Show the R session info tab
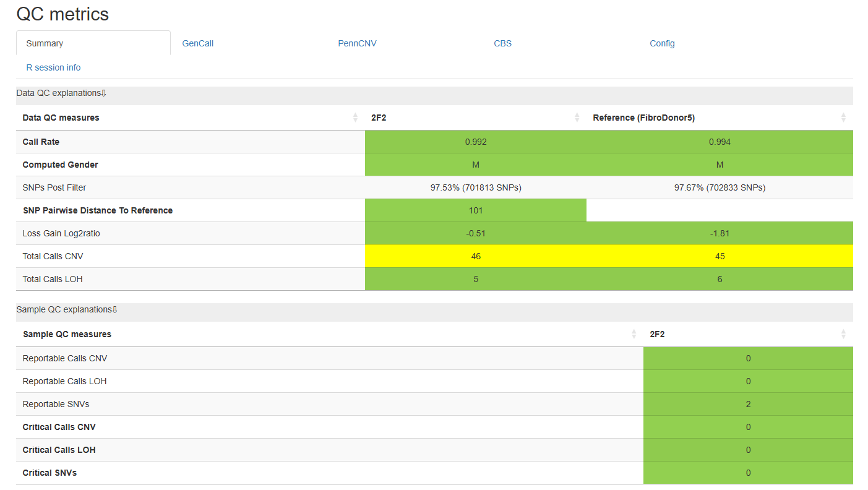 [53, 67]
